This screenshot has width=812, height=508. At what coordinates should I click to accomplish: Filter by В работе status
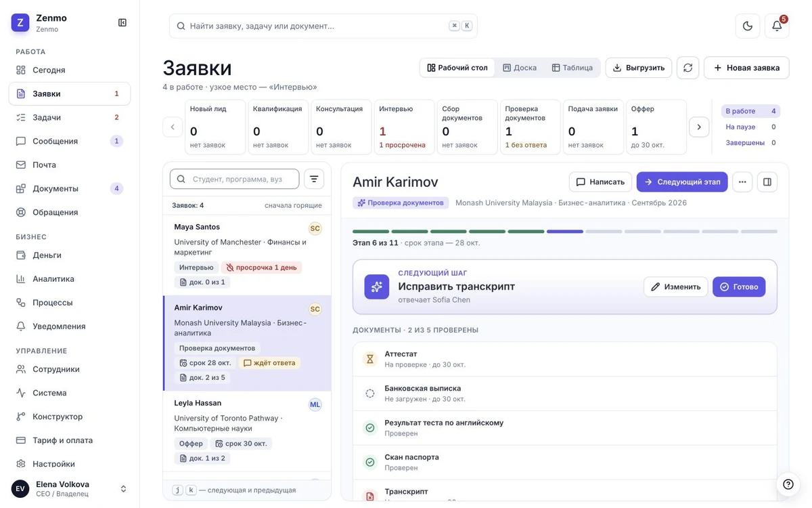(x=750, y=111)
